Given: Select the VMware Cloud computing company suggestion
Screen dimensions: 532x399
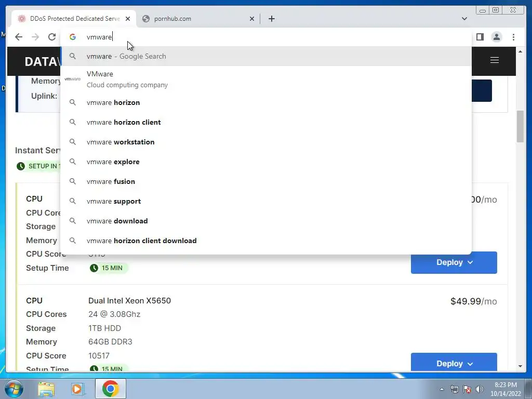Looking at the screenshot, I should tap(266, 79).
